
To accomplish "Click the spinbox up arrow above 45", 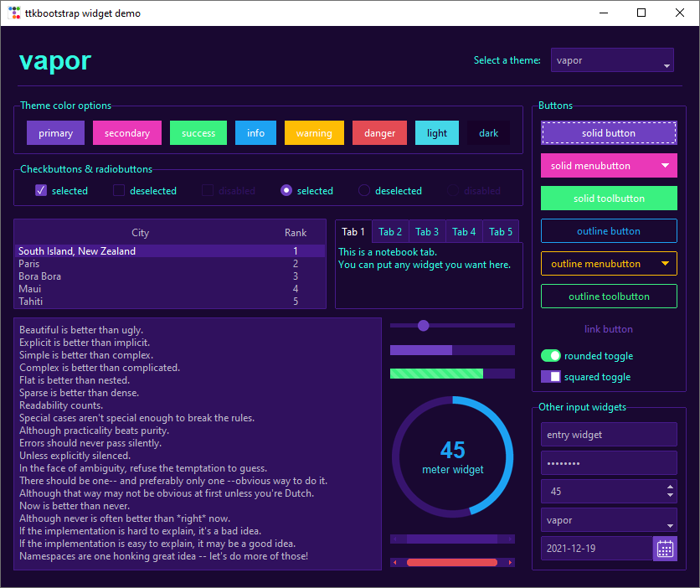I will coord(670,487).
